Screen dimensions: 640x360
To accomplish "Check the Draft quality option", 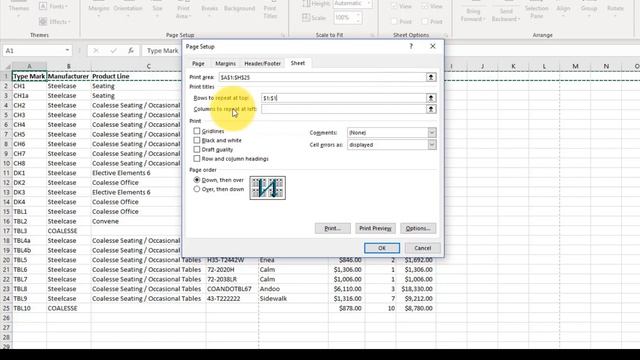I will pos(197,149).
